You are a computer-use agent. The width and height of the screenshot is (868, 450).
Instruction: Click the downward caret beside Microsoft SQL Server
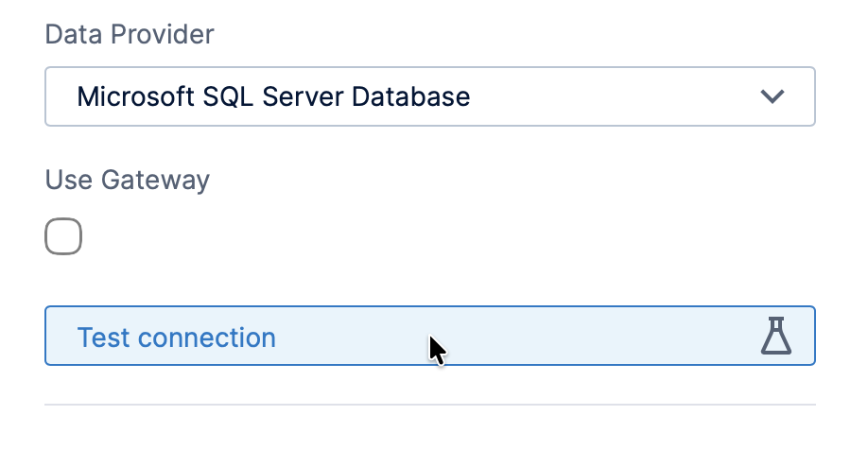773,96
